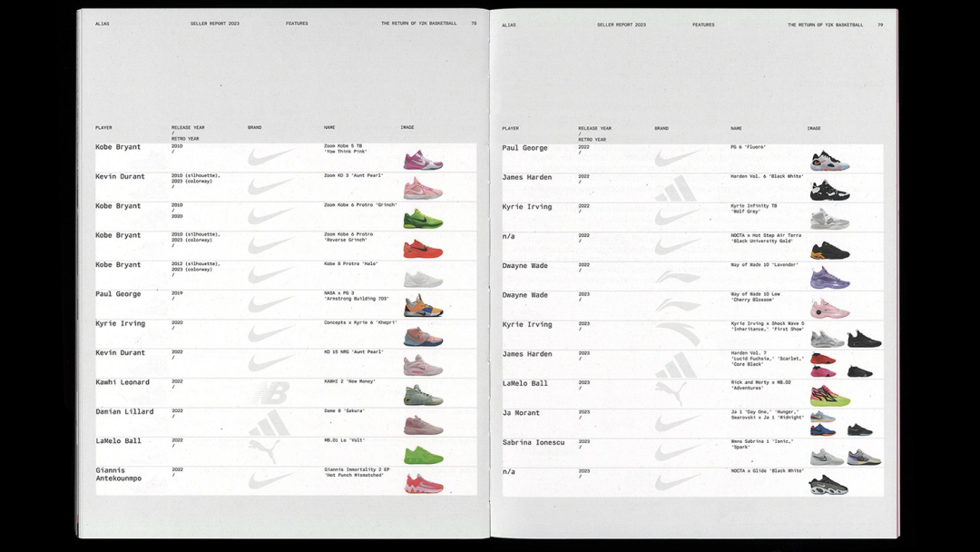Screen dimensions: 980x552
Task: Click the Adidas logo for Harden Vol. 6
Action: tap(677, 189)
